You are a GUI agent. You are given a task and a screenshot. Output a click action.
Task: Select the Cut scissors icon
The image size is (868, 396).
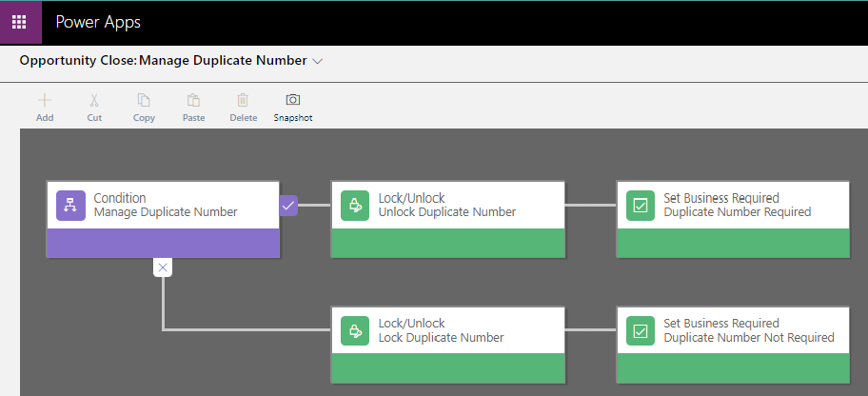click(94, 100)
